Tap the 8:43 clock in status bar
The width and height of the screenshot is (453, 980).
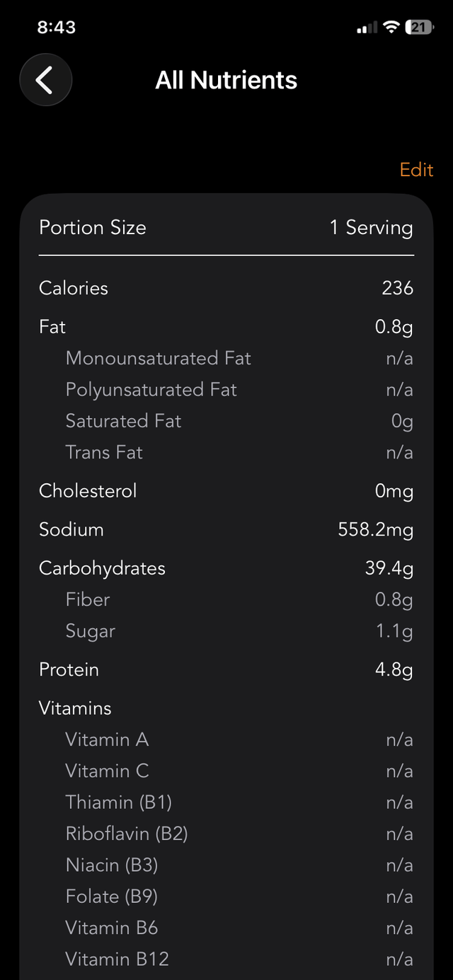56,28
